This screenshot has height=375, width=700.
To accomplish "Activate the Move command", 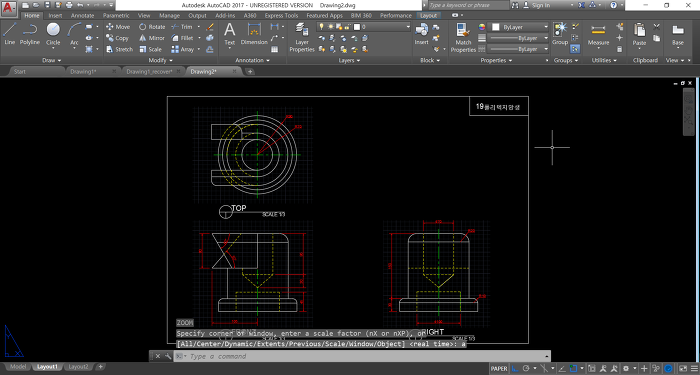I will pyautogui.click(x=118, y=27).
